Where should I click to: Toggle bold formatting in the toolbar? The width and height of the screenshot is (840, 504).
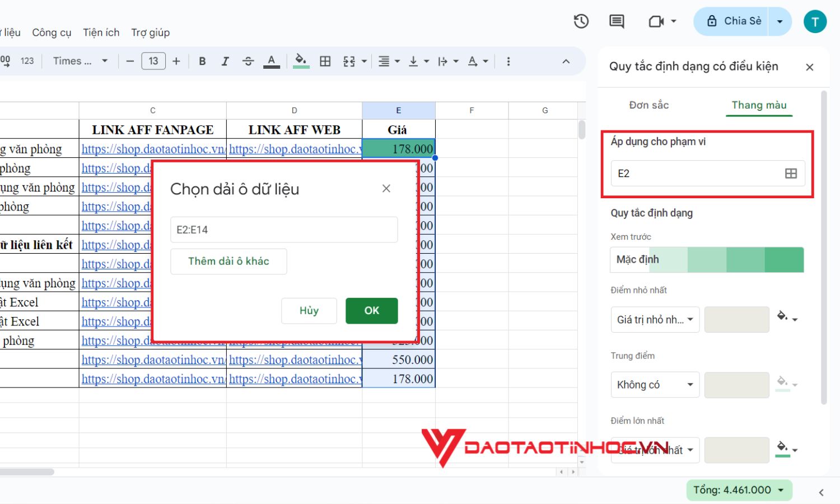(x=202, y=61)
